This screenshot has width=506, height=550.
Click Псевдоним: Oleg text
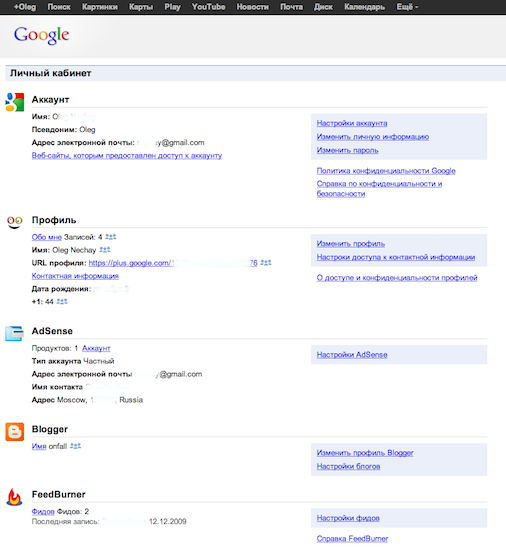63,129
